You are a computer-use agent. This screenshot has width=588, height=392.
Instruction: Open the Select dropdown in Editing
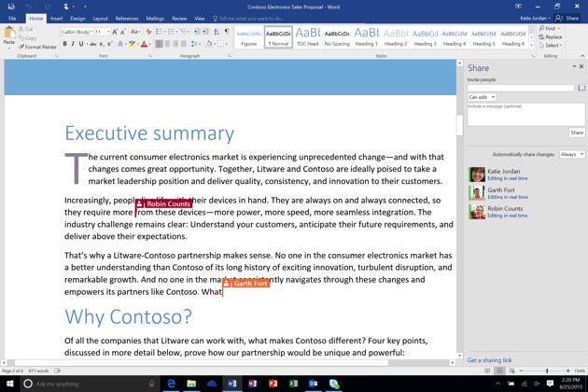[551, 46]
